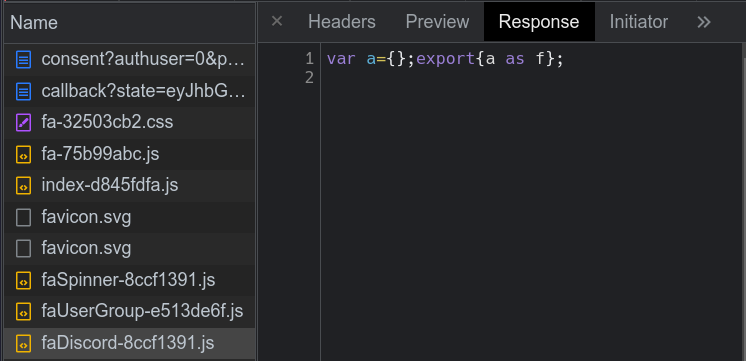Click script icon of faUserGroup-e513de6f.js
This screenshot has width=746, height=361.
click(23, 312)
